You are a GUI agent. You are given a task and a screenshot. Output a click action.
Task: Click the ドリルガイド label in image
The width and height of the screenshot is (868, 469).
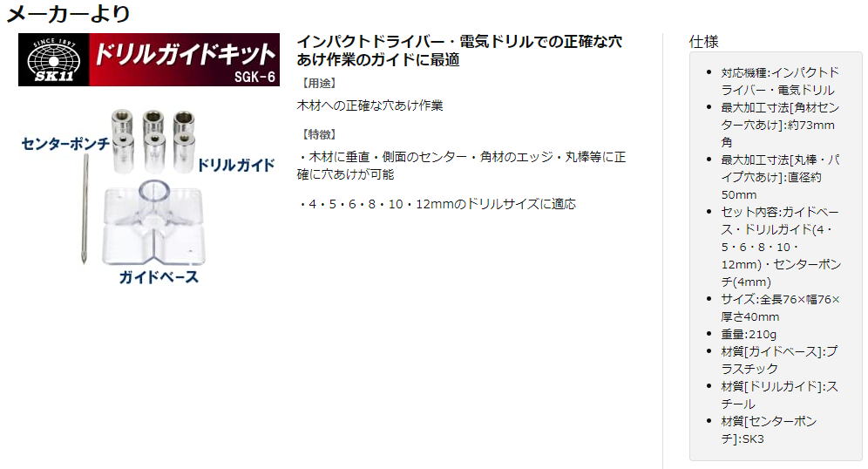pyautogui.click(x=236, y=165)
